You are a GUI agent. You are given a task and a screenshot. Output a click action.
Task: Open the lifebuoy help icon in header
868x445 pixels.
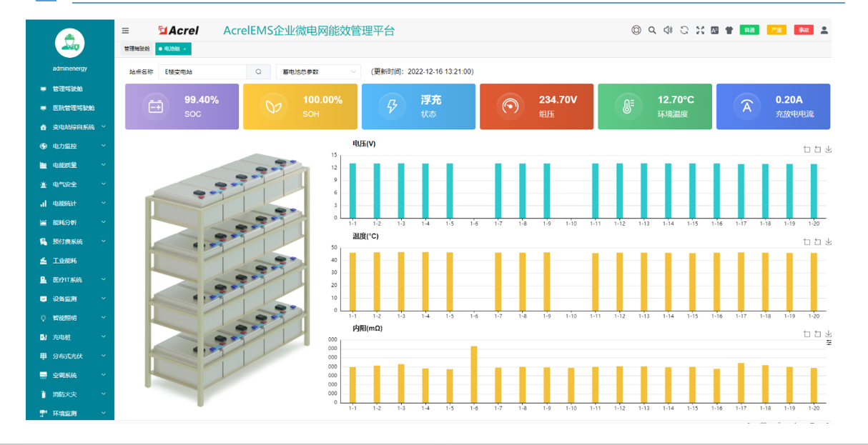(x=636, y=30)
